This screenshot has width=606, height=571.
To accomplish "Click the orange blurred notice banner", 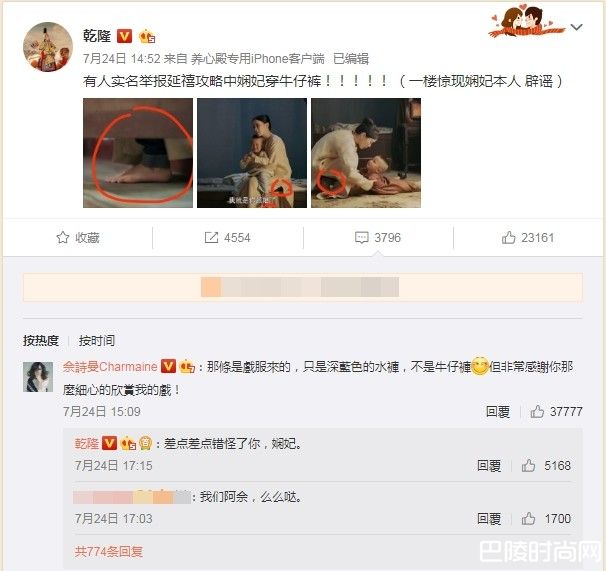I will [303, 287].
